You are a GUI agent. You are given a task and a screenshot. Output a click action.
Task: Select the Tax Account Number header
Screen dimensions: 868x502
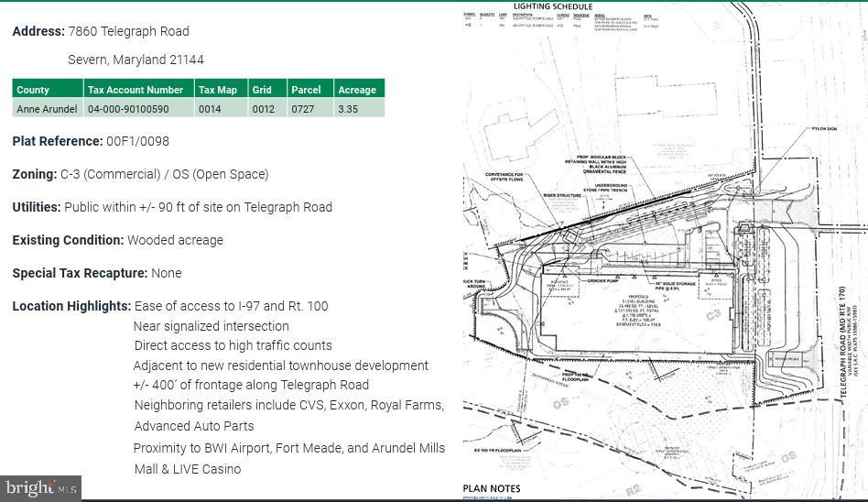click(136, 90)
